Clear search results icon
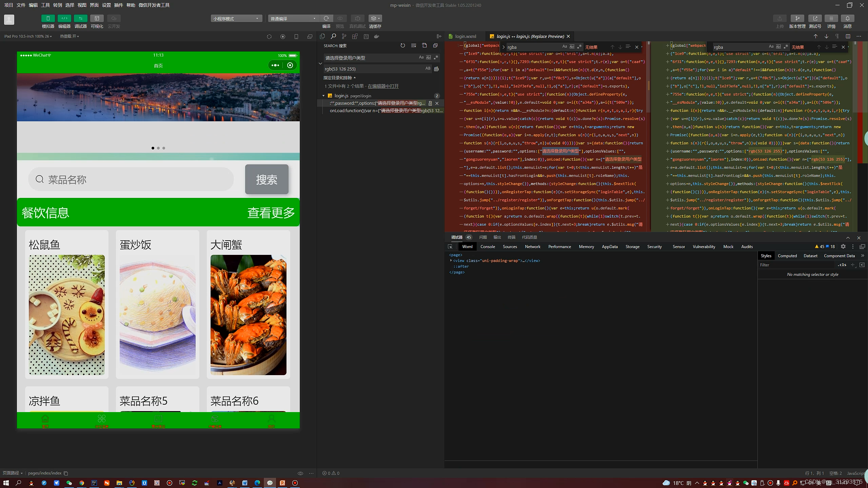Screen dimensions: 868x488 [x=413, y=45]
